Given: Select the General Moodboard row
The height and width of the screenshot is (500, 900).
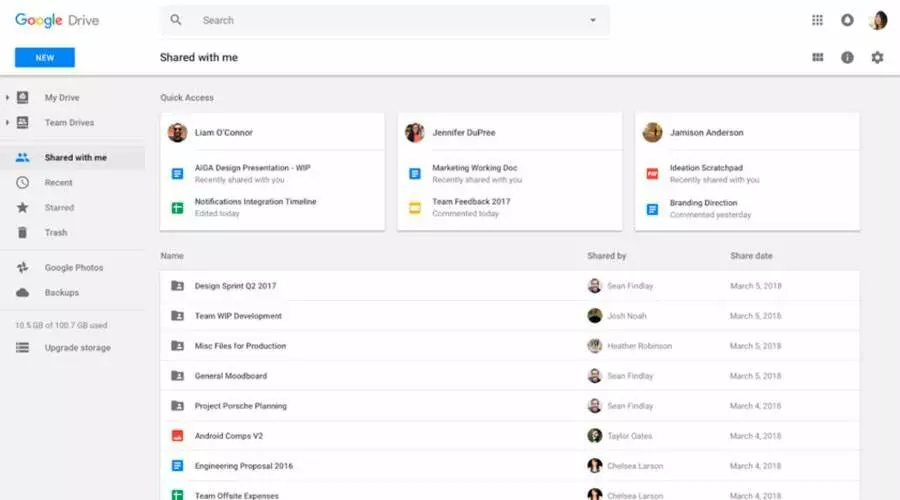Looking at the screenshot, I should pyautogui.click(x=510, y=375).
